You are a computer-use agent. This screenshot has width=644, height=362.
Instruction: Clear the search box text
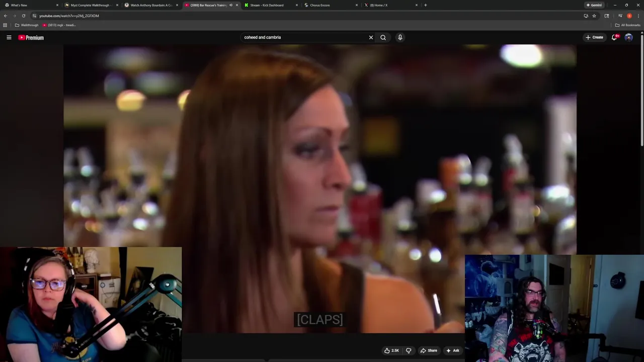(x=371, y=37)
